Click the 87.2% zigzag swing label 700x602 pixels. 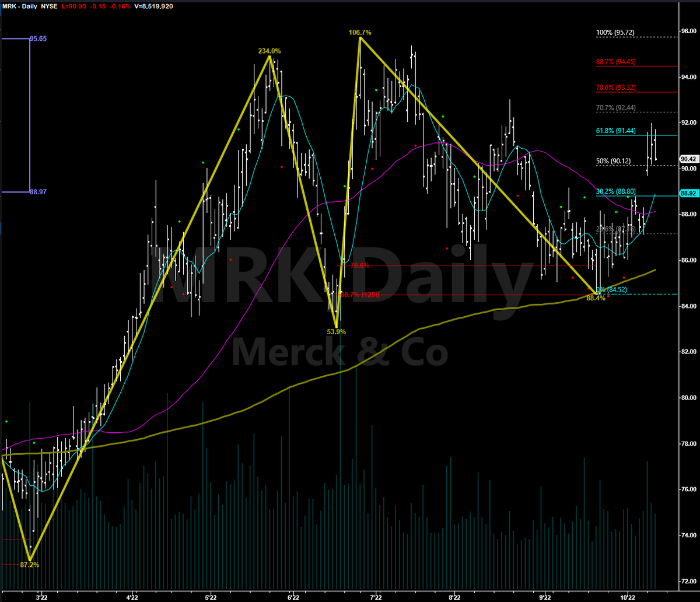(29, 565)
